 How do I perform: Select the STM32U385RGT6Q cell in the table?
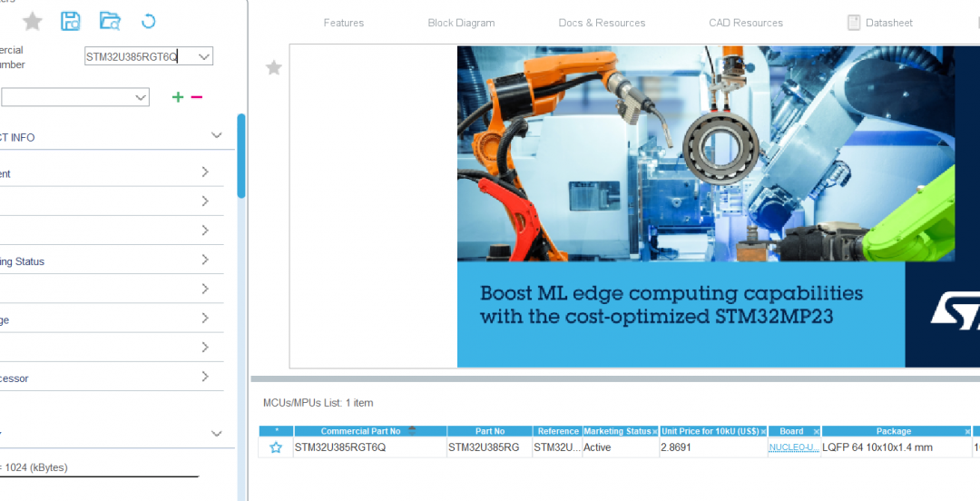pyautogui.click(x=370, y=447)
